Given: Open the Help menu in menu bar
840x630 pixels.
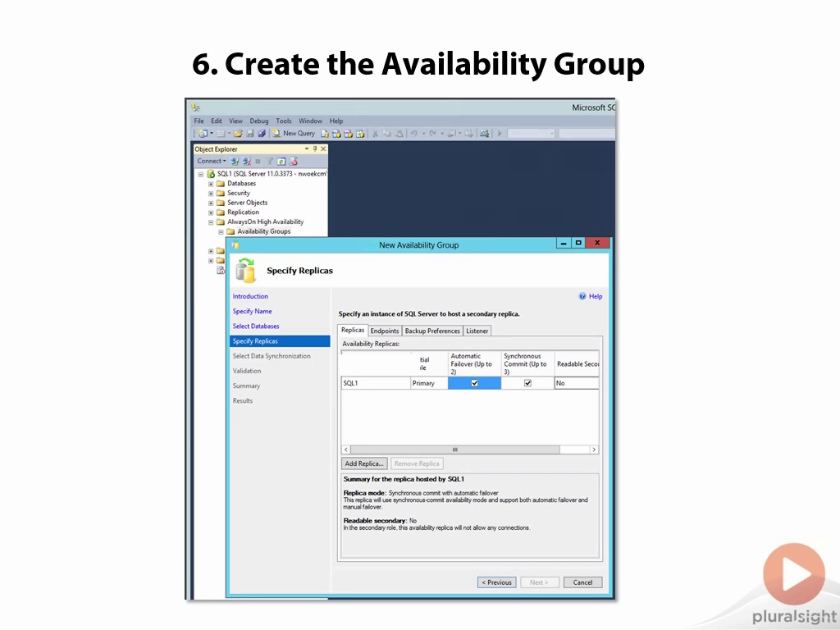Looking at the screenshot, I should point(336,121).
